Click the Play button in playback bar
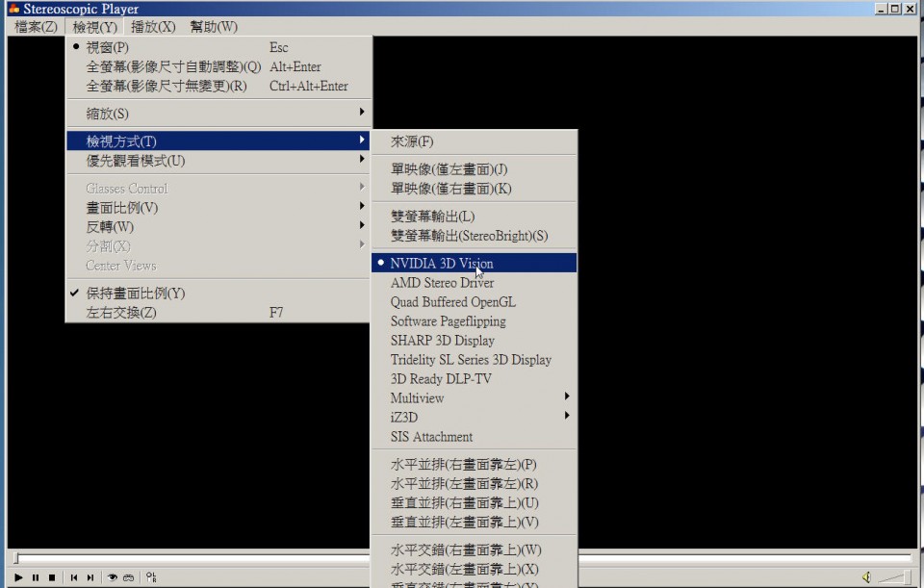924x588 pixels. (18, 577)
